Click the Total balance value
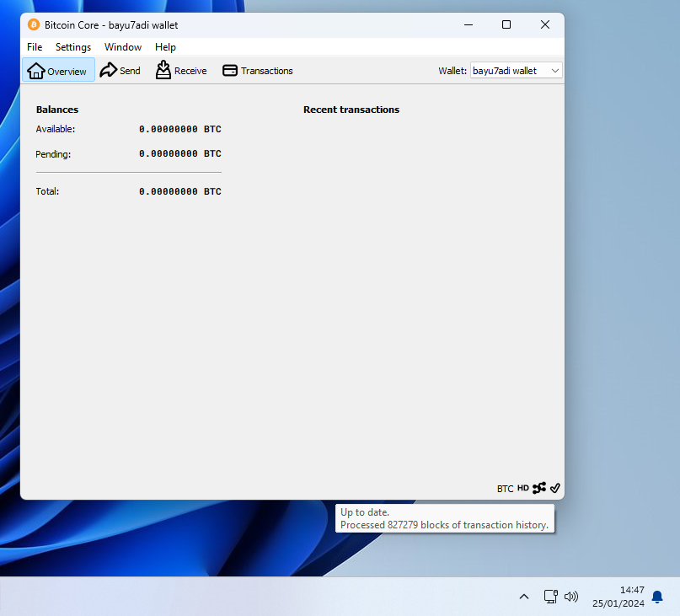Image resolution: width=680 pixels, height=616 pixels. click(180, 191)
